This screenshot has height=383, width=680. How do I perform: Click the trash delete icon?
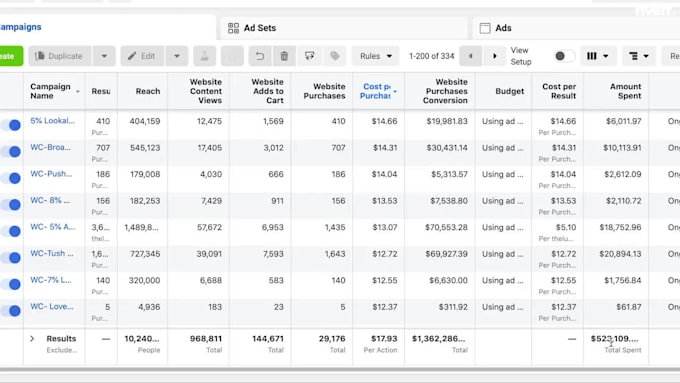point(284,56)
